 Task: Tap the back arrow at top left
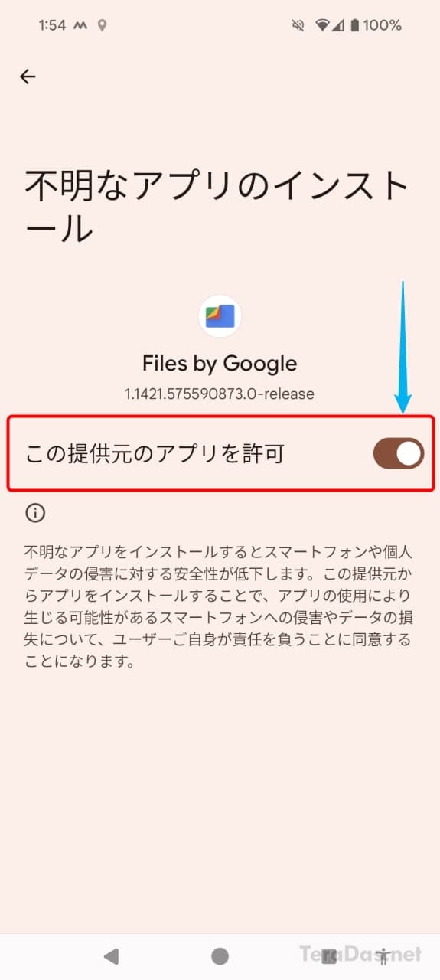tap(28, 77)
